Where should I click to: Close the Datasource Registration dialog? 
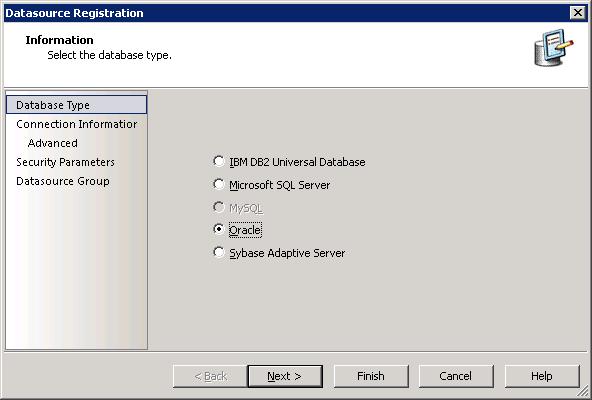(x=578, y=13)
